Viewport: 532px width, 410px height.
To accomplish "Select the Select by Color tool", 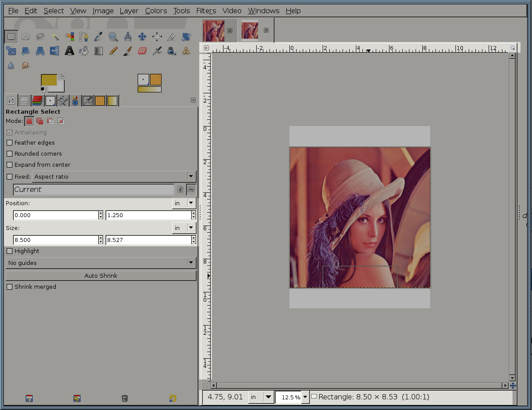I will tap(69, 36).
